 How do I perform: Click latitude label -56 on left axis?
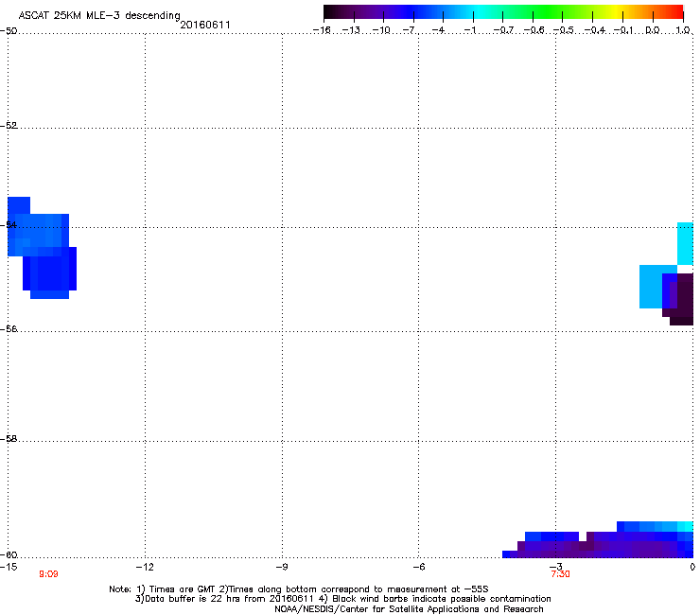click(x=9, y=328)
